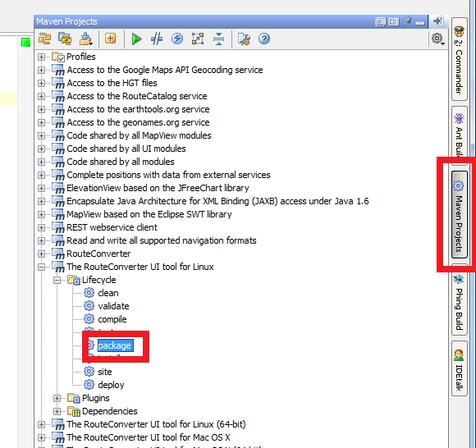Collapse all tree nodes icon
The width and height of the screenshot is (476, 448).
pos(218,39)
